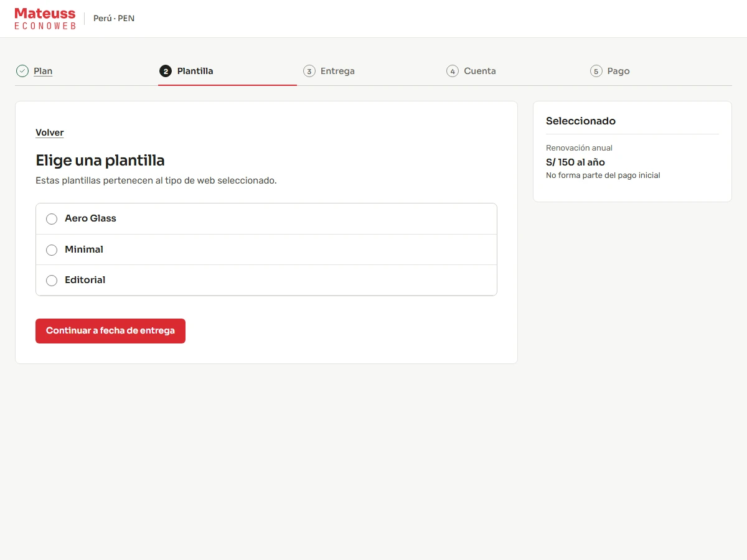
Task: Go back to the Plan step
Action: [43, 71]
